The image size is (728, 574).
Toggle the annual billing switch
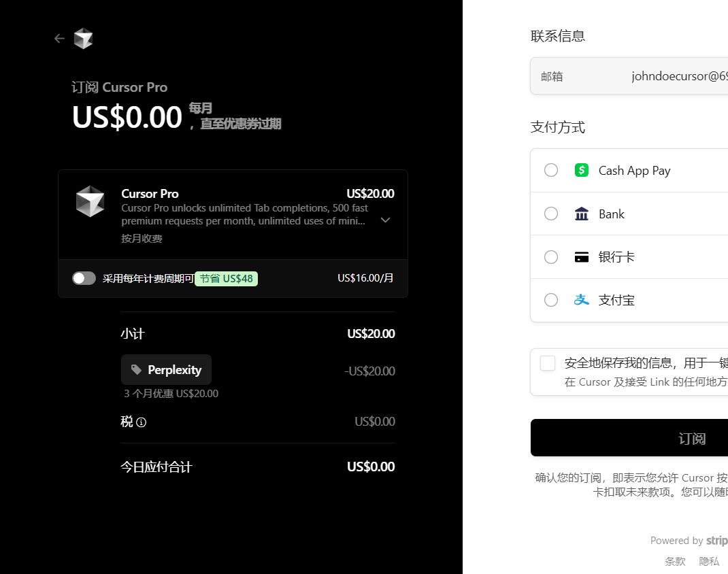click(84, 278)
